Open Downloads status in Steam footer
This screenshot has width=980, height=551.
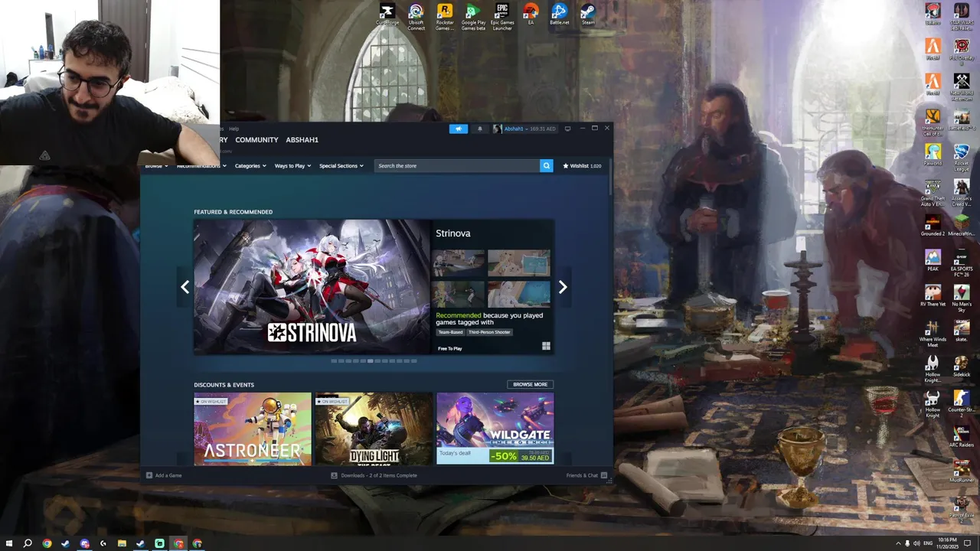click(374, 475)
